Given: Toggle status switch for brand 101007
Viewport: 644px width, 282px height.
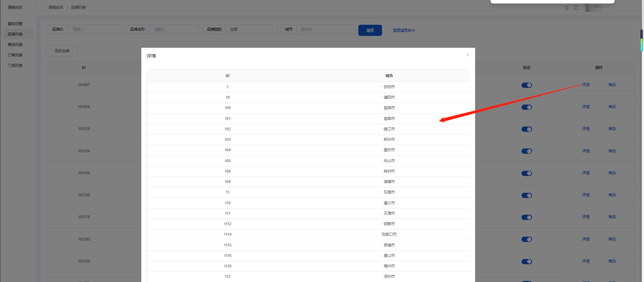Looking at the screenshot, I should point(526,85).
